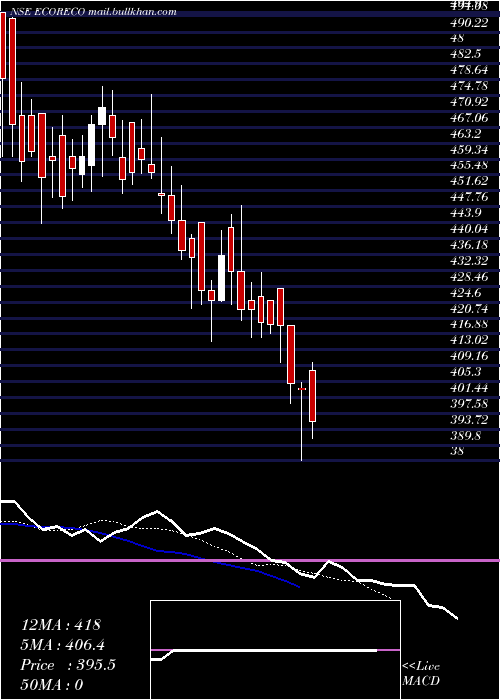
Task: Click the 389.8 price axis label
Action: pos(466,435)
